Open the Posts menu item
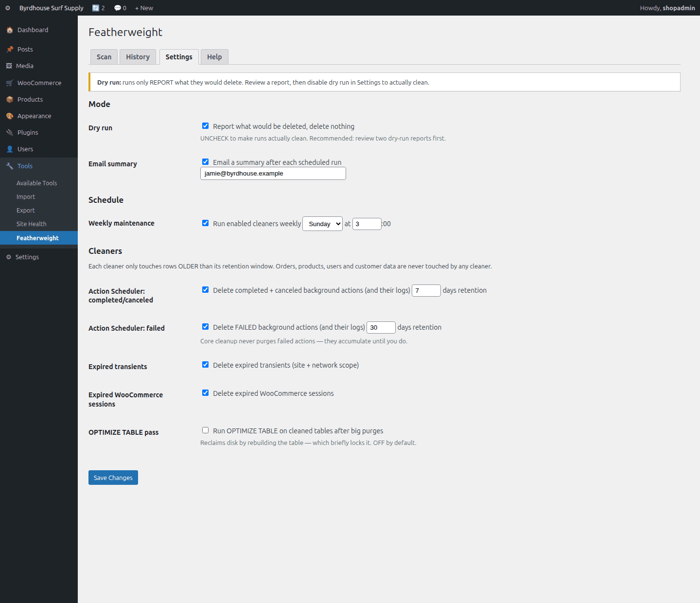The width and height of the screenshot is (700, 603). (39, 50)
